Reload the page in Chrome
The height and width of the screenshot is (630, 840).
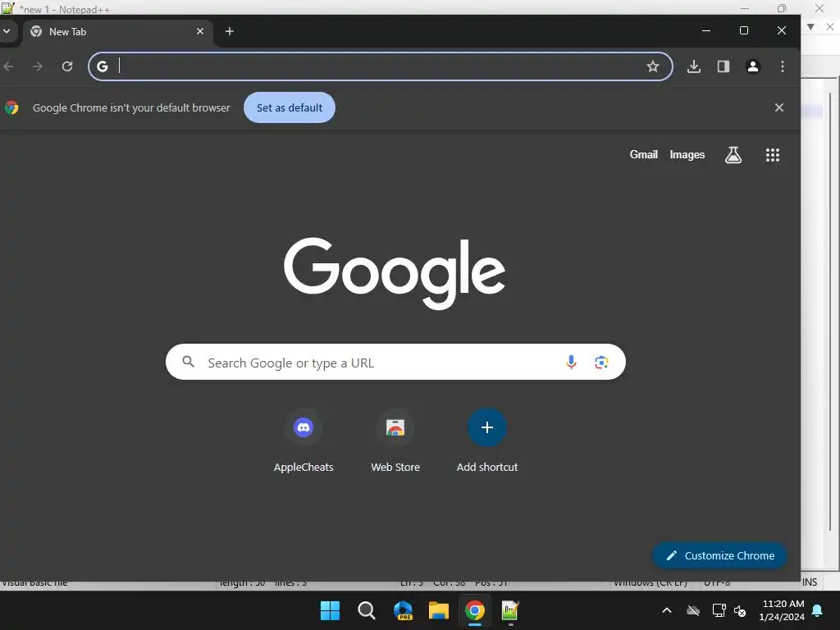tap(67, 66)
